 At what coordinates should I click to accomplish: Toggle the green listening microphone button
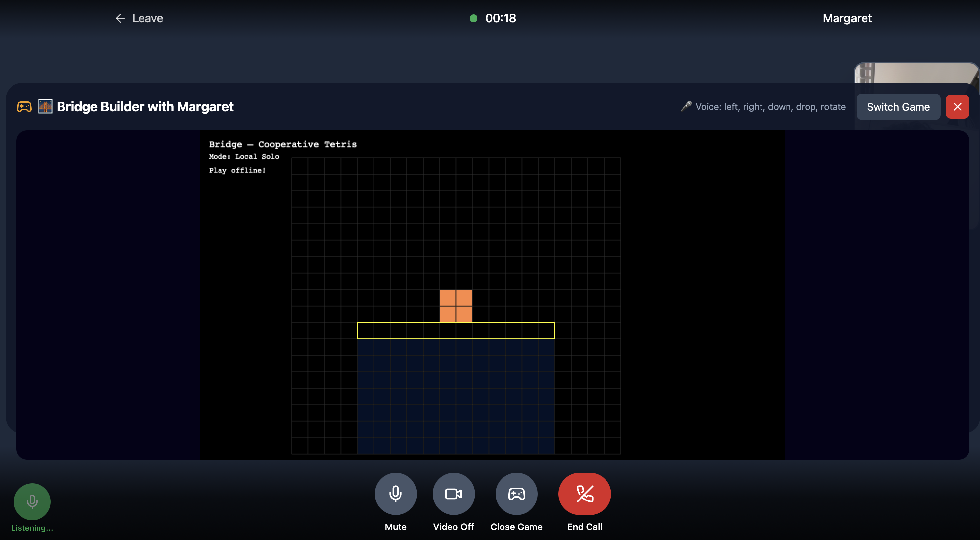(x=32, y=501)
